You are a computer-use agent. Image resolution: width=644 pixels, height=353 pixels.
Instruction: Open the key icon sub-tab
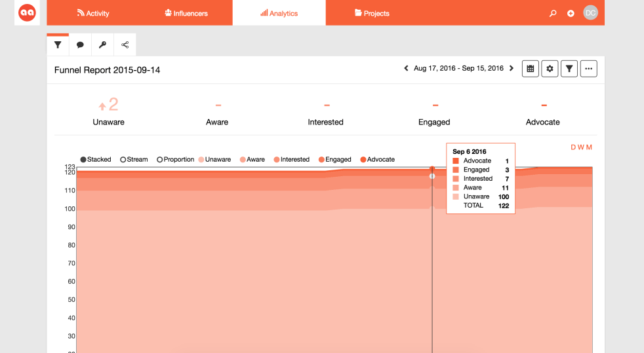tap(103, 45)
